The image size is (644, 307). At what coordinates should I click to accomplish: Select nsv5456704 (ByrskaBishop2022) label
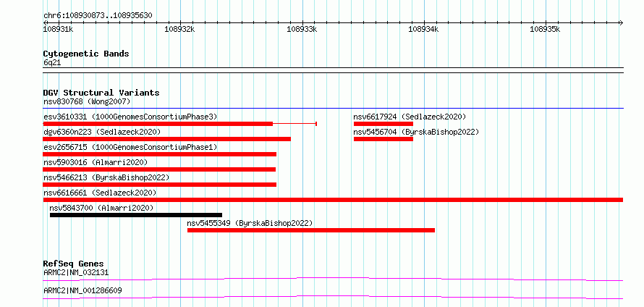click(x=416, y=132)
